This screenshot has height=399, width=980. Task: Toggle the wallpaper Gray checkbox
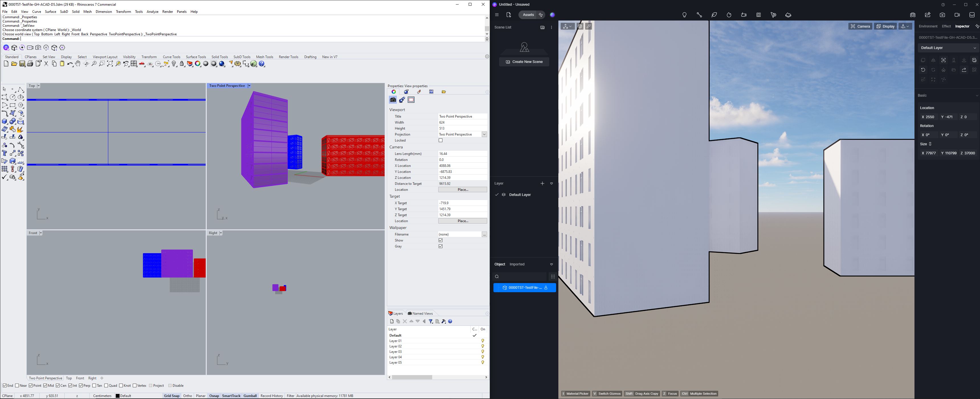click(440, 246)
